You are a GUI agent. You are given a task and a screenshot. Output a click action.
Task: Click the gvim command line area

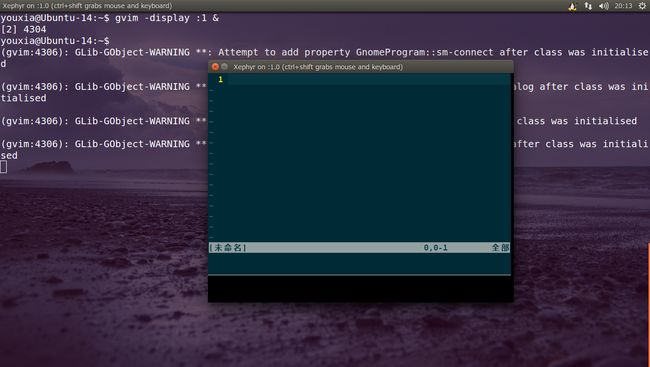pyautogui.click(x=359, y=263)
